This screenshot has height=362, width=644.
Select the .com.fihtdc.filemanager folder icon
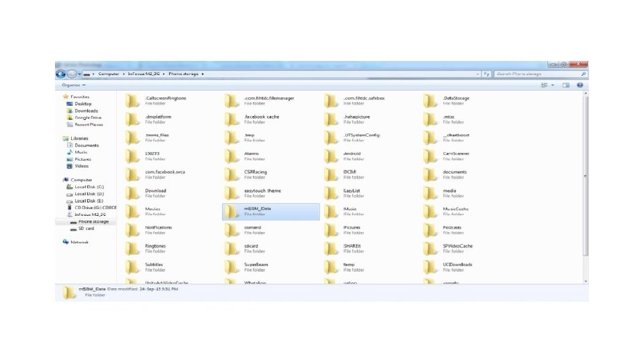[231, 101]
